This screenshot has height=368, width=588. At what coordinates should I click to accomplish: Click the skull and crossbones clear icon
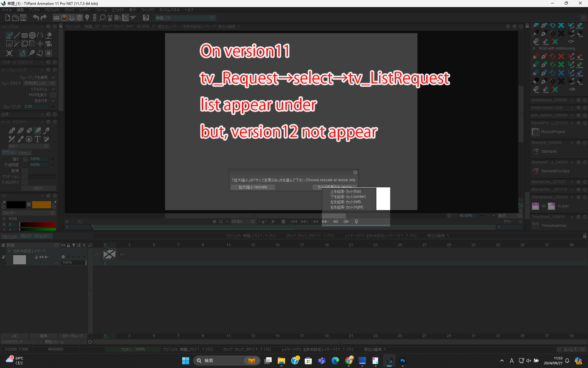coord(9,53)
